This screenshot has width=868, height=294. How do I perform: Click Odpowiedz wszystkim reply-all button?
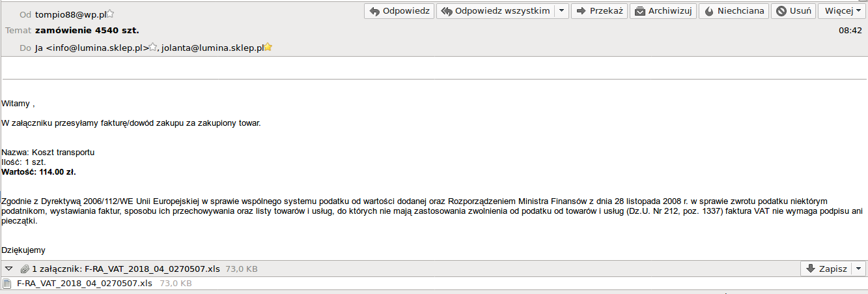495,11
